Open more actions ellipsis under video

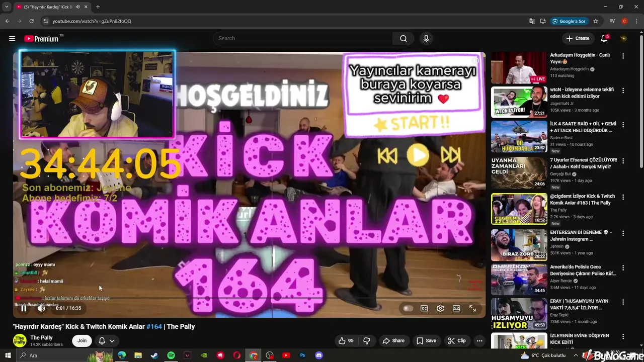479,341
